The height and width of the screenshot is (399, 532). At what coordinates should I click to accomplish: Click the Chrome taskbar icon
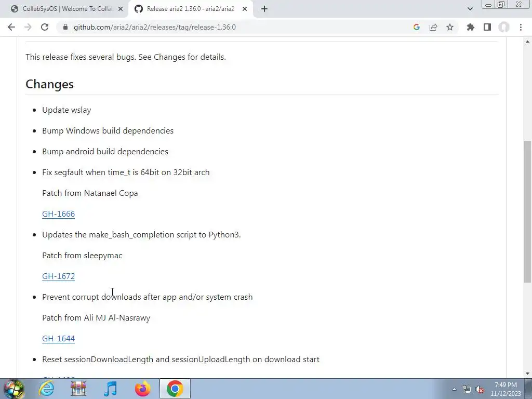[x=175, y=389]
